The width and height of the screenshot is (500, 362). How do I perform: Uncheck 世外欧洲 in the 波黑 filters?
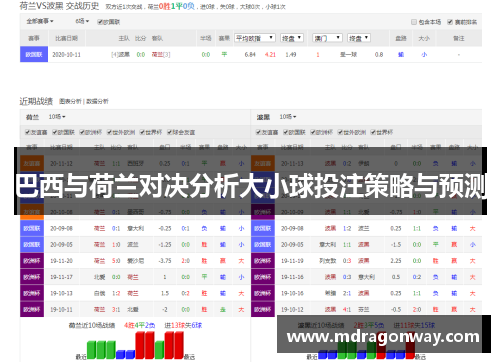pyautogui.click(x=340, y=132)
